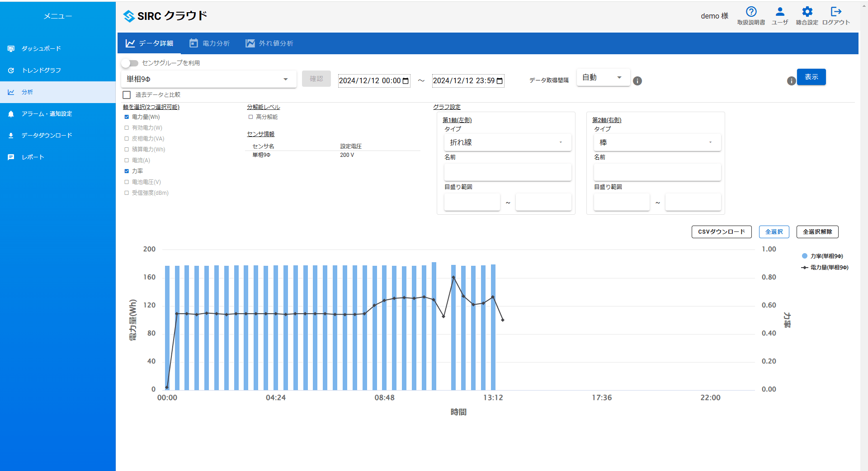
Task: Switch to the 外れ値分析 tab
Action: tap(269, 43)
